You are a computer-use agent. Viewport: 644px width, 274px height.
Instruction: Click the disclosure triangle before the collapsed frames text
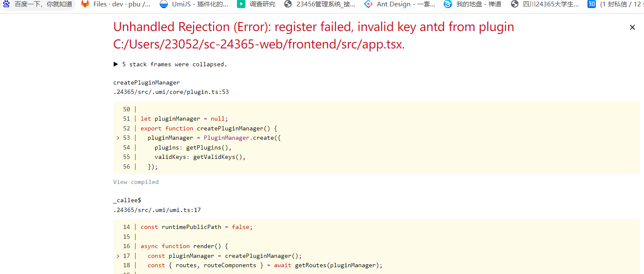(116, 64)
